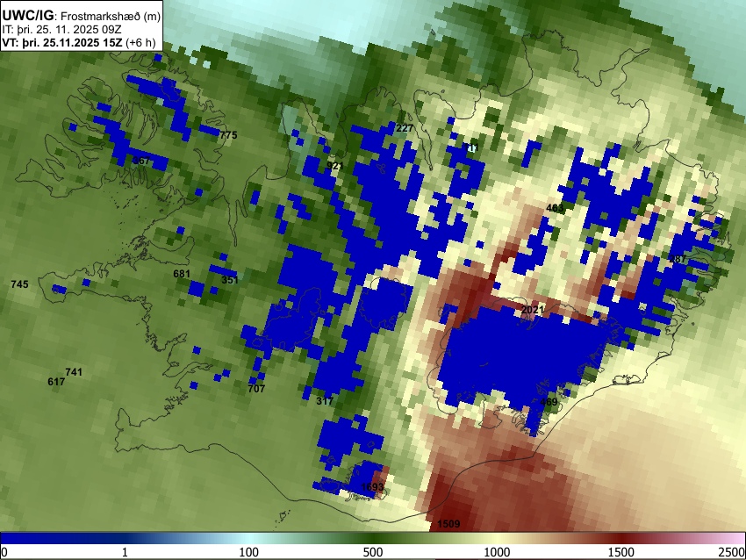Viewport: 746px width, 560px height.
Task: Click the map value label 1693
Action: tap(372, 487)
